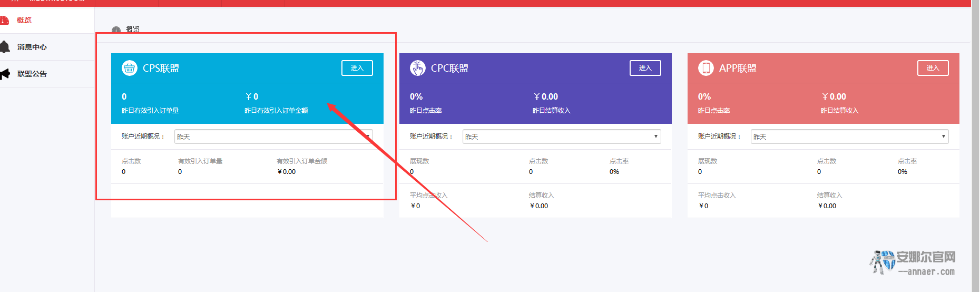980x292 pixels.
Task: Click 昨日结算收入 label in the CPC card
Action: (x=552, y=111)
